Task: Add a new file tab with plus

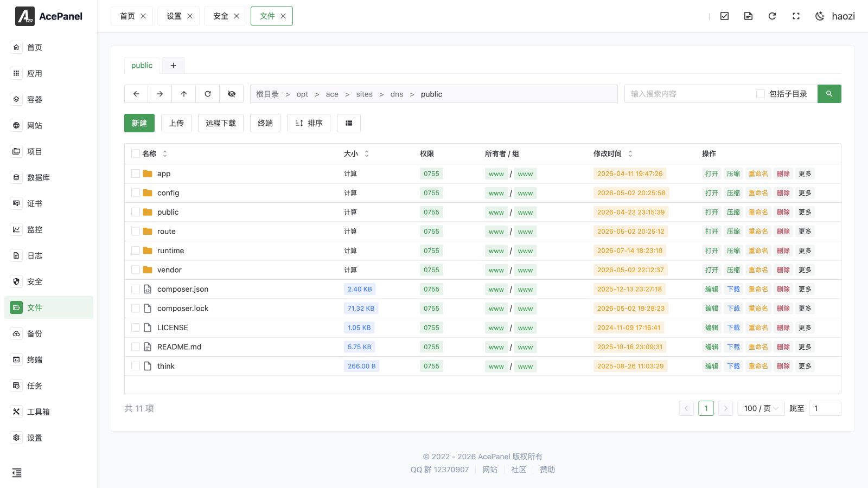Action: coord(174,65)
